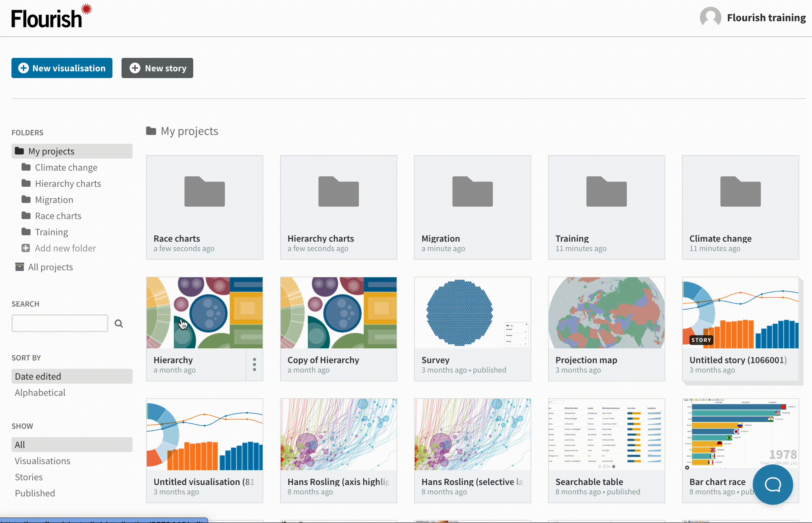Viewport: 812px width, 523px height.
Task: Open the Climate change folder card
Action: [740, 208]
